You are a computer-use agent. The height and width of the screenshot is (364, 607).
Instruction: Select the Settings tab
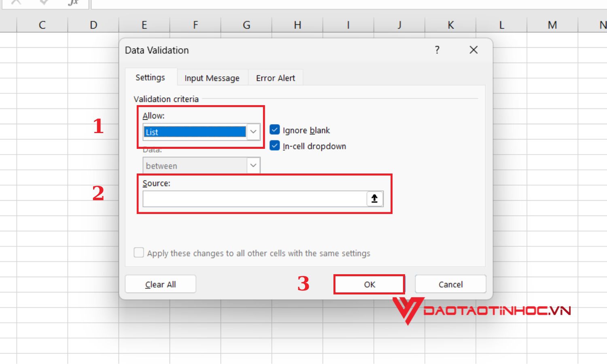pyautogui.click(x=150, y=77)
